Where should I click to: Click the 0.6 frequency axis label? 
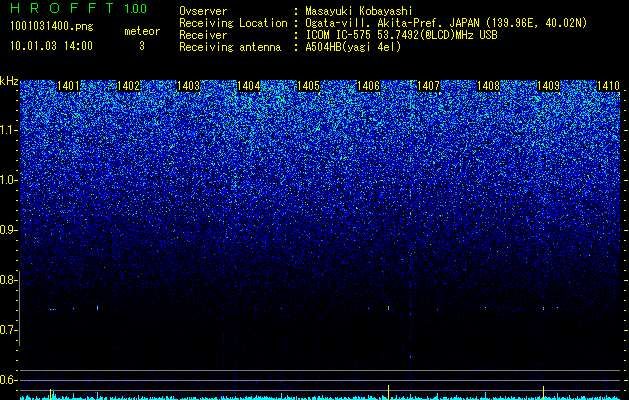pos(9,380)
